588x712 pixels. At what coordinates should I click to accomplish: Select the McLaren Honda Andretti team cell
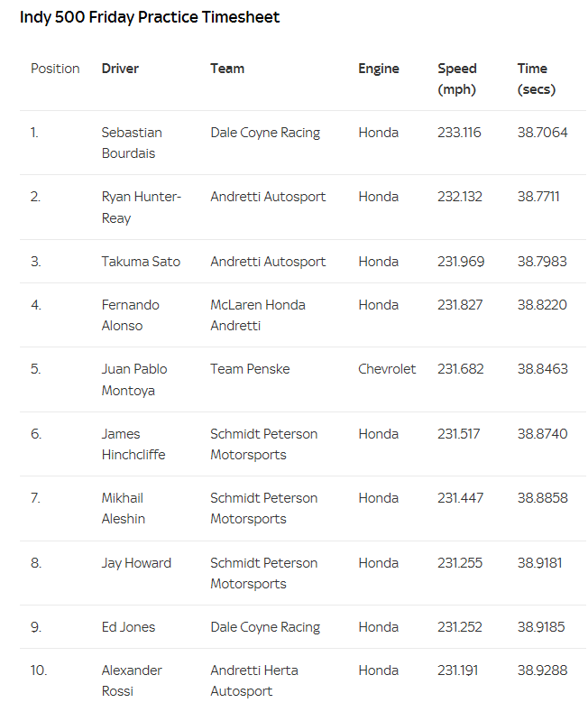[258, 315]
